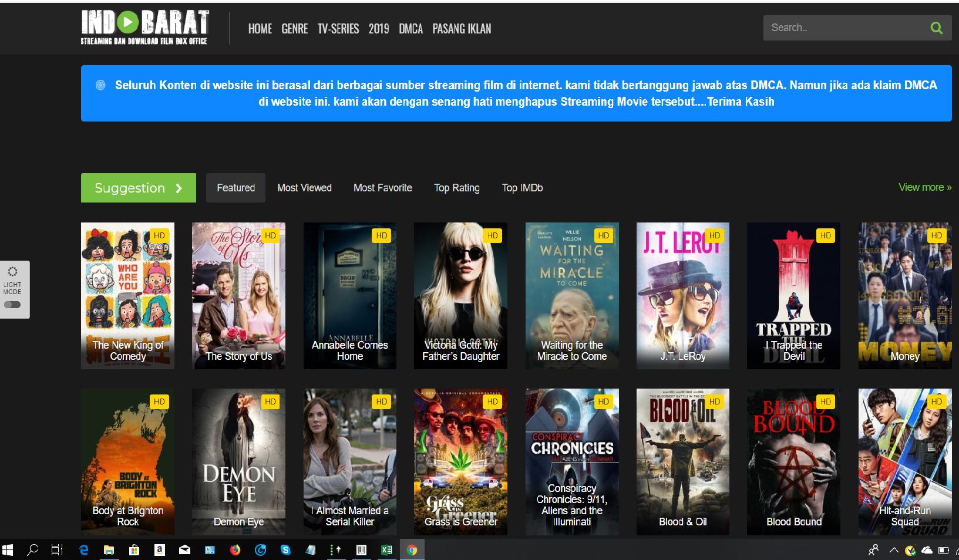The image size is (959, 560).
Task: Switch to the Most Viewed tab
Action: 304,188
